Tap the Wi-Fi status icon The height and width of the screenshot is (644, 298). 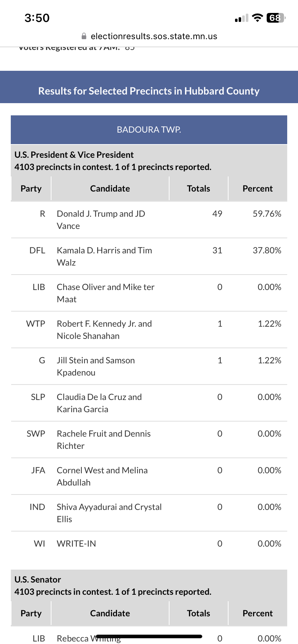257,18
